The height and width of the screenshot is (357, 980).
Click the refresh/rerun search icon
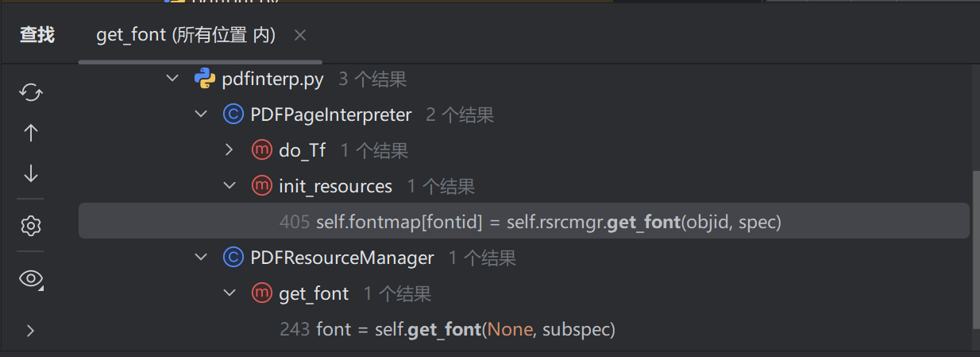(x=31, y=92)
